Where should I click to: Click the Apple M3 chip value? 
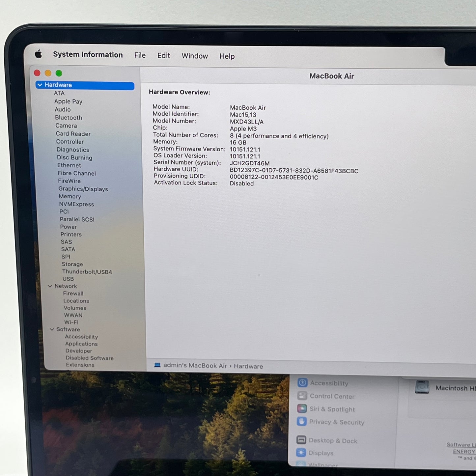(243, 129)
